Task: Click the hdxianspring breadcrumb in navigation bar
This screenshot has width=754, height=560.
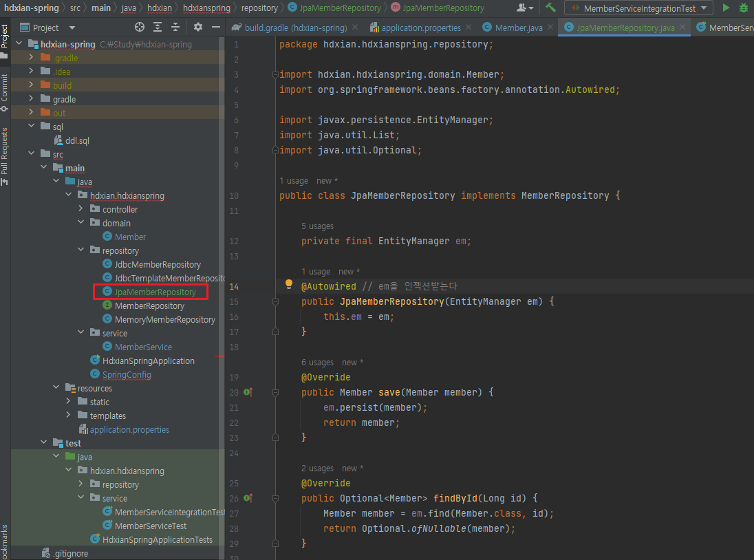Action: (x=207, y=8)
